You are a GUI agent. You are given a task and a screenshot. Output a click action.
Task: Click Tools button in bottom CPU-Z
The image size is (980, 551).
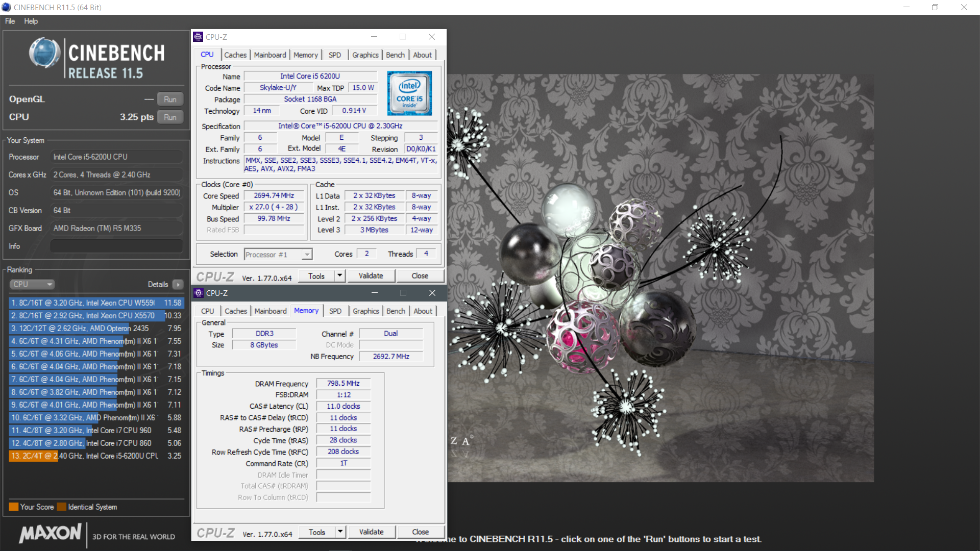[x=316, y=532]
